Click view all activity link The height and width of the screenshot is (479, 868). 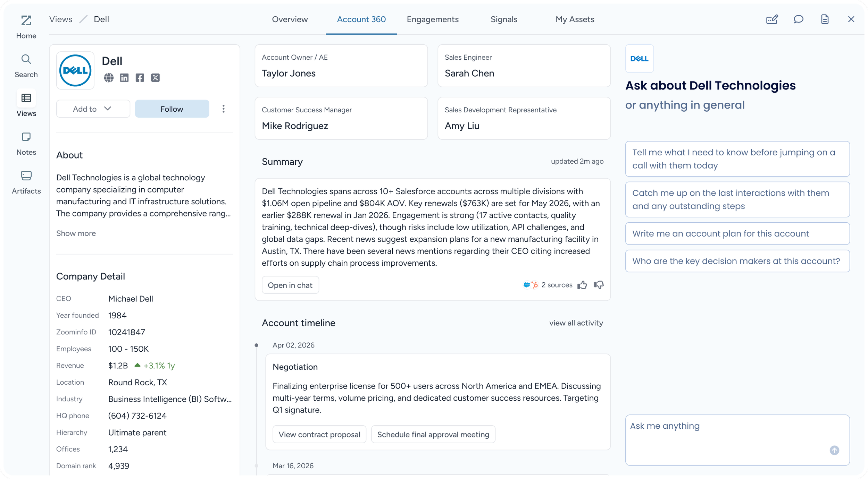click(x=576, y=323)
